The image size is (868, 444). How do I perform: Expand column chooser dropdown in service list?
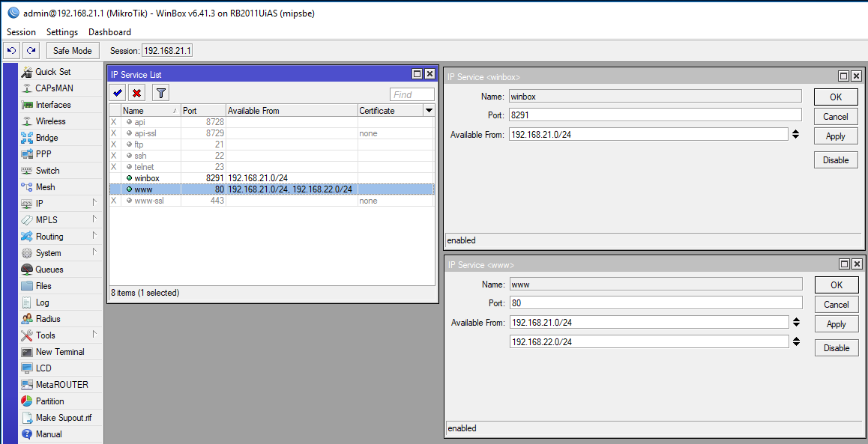tap(429, 111)
